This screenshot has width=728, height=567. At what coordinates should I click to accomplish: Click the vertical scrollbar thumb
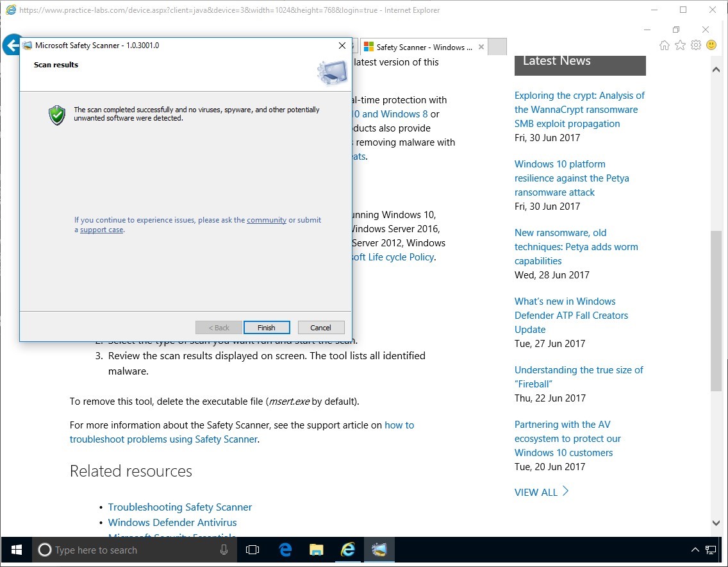716,310
